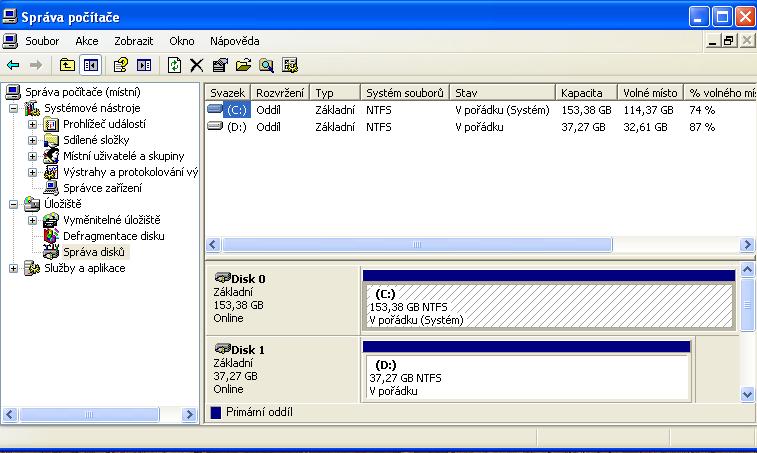Click the Properties toolbar icon
This screenshot has width=757, height=453.
[220, 65]
